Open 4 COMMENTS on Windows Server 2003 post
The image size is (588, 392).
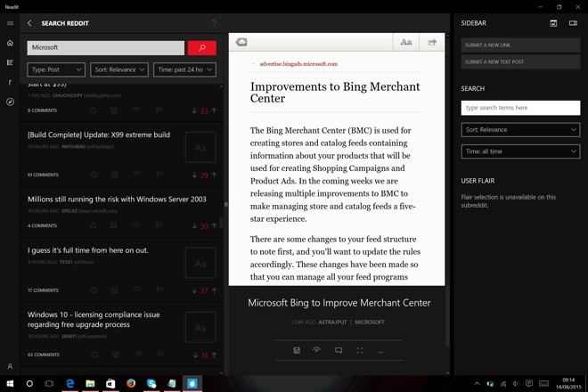tap(42, 225)
